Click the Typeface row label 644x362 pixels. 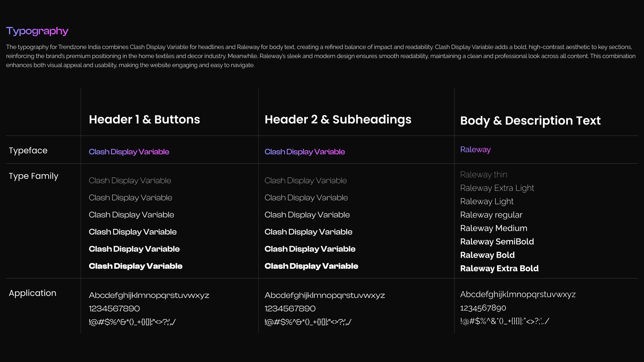point(28,150)
